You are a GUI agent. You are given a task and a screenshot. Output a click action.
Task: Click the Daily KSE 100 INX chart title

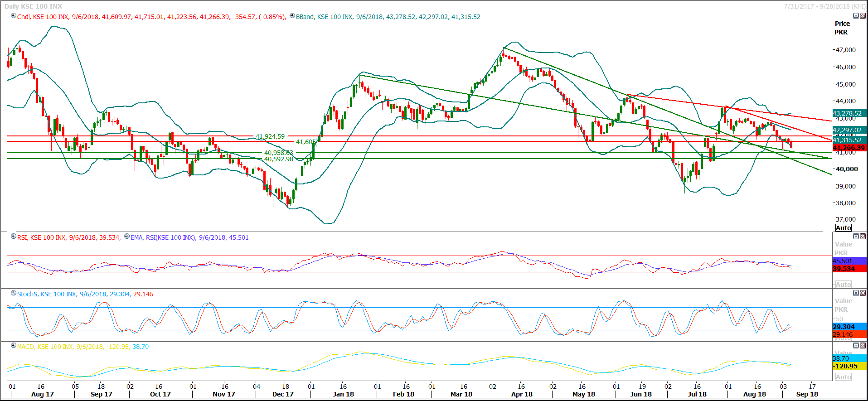[34, 6]
